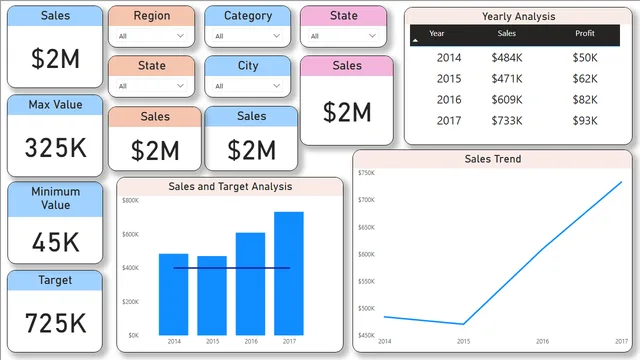Click the $733K sales value
640x360 pixels.
[507, 120]
